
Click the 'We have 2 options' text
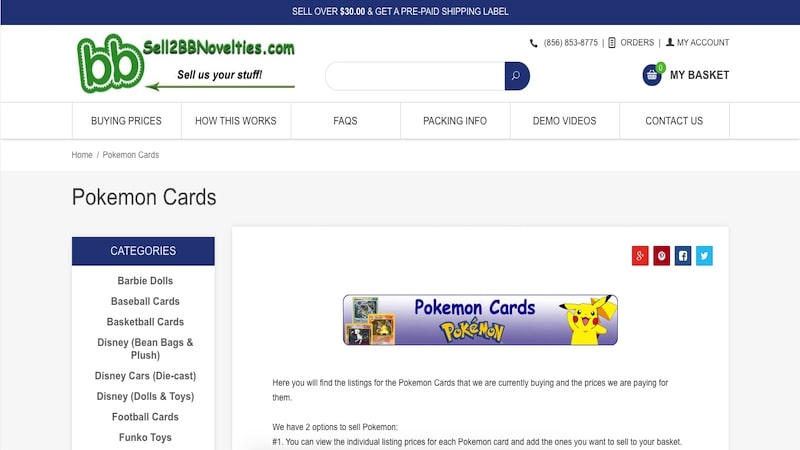335,427
